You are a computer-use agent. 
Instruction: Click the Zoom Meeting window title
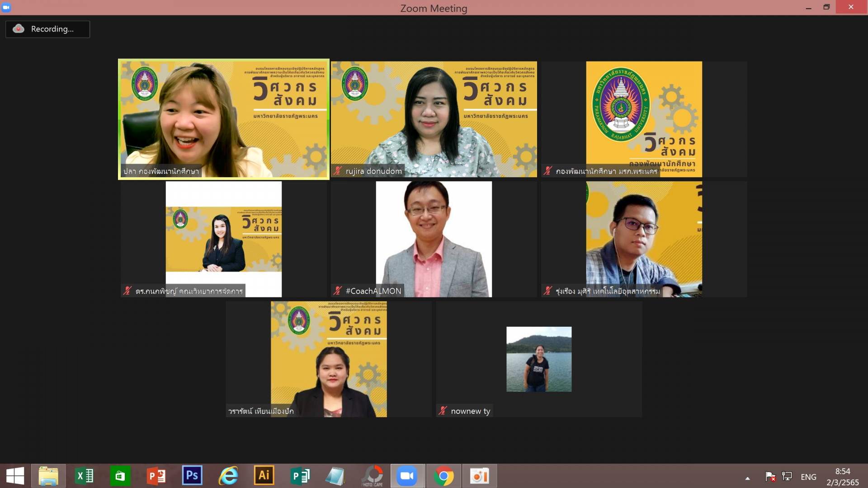coord(434,8)
